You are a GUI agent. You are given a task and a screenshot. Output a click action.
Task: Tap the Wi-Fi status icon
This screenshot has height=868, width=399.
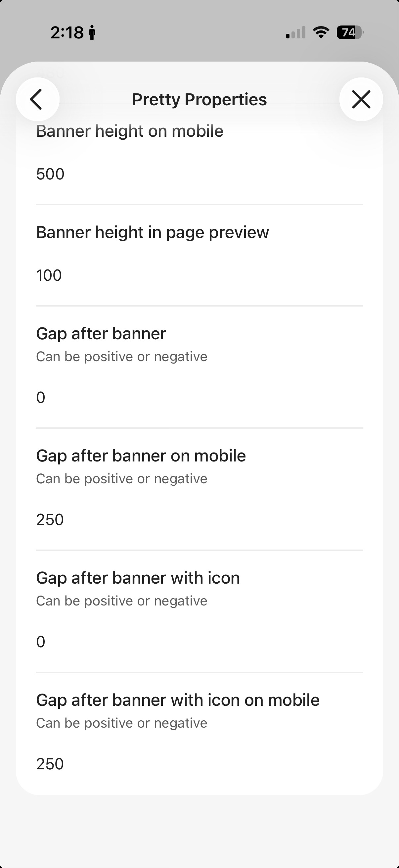[321, 32]
